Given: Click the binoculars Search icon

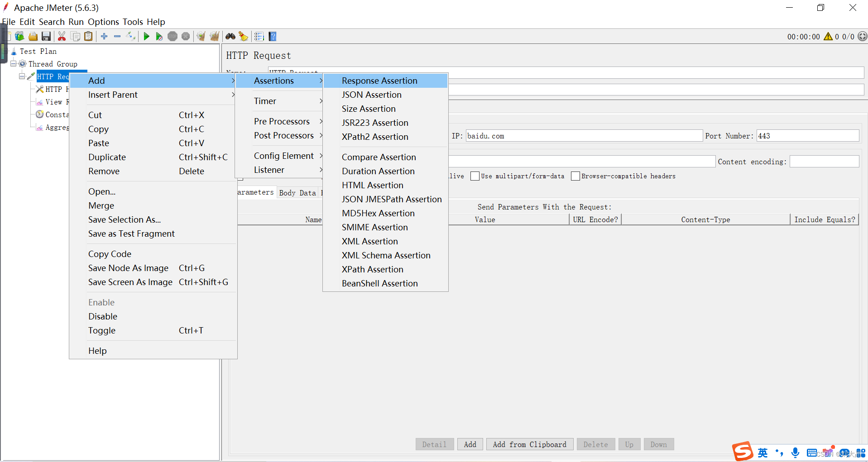Looking at the screenshot, I should coord(230,37).
